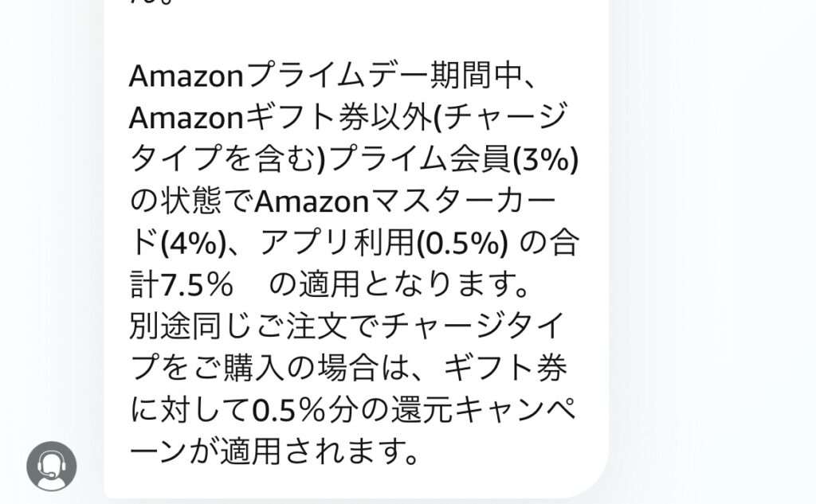The image size is (816, 504).
Task: Click the "(チャージ" text on the second line
Action: click(512, 119)
